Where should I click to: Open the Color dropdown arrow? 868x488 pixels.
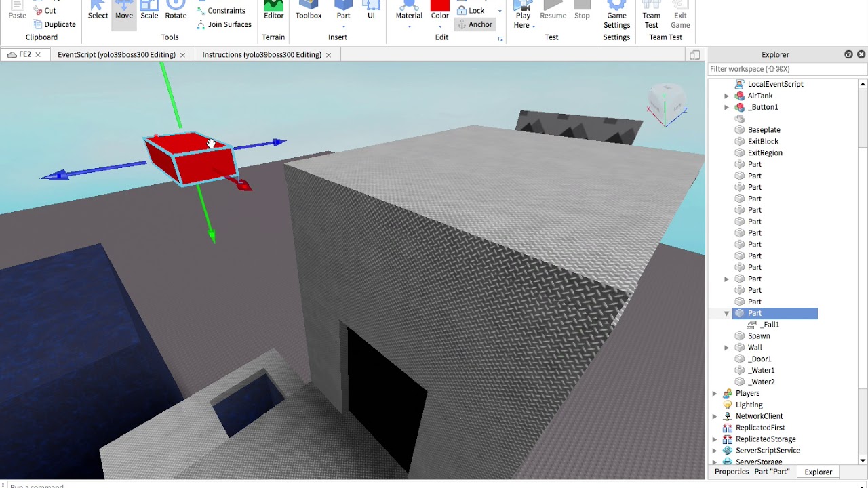439,27
